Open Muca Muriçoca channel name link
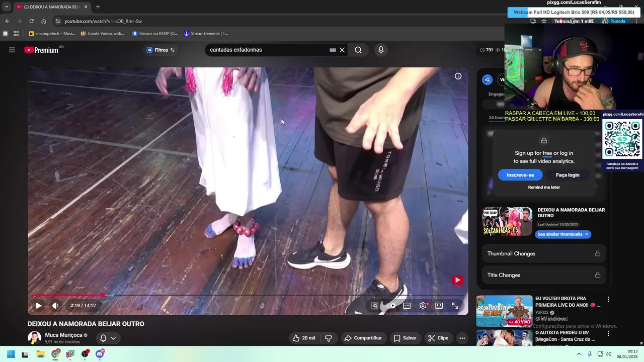644x362 pixels. [x=63, y=335]
